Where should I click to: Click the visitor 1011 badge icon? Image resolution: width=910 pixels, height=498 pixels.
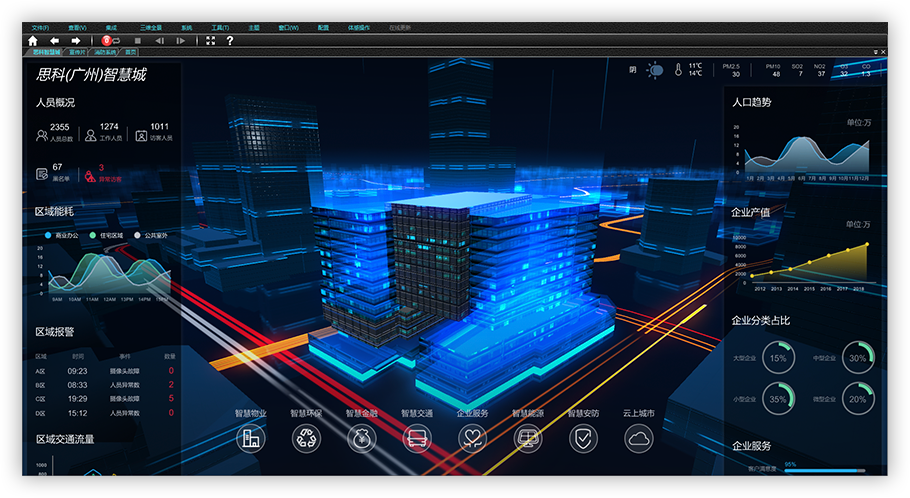click(141, 136)
